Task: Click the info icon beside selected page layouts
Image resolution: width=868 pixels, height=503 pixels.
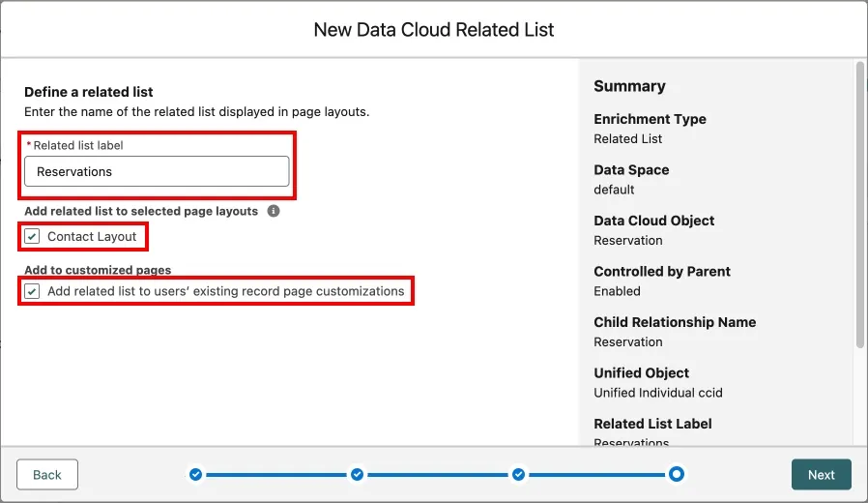Action: coord(274,211)
